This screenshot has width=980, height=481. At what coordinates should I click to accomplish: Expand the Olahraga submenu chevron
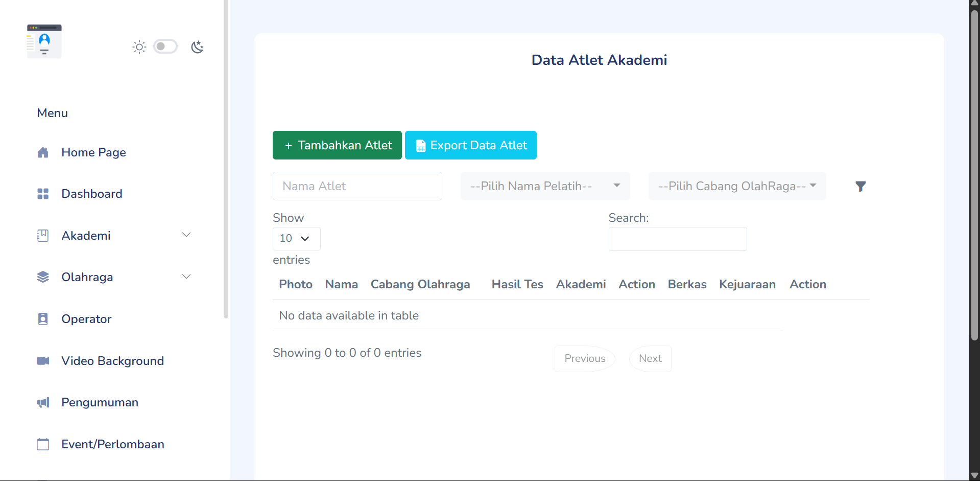186,277
